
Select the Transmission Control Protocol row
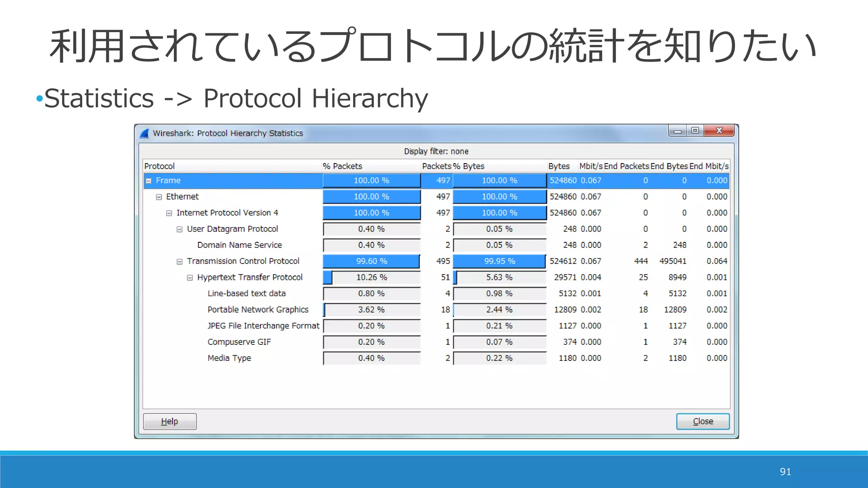[436, 261]
